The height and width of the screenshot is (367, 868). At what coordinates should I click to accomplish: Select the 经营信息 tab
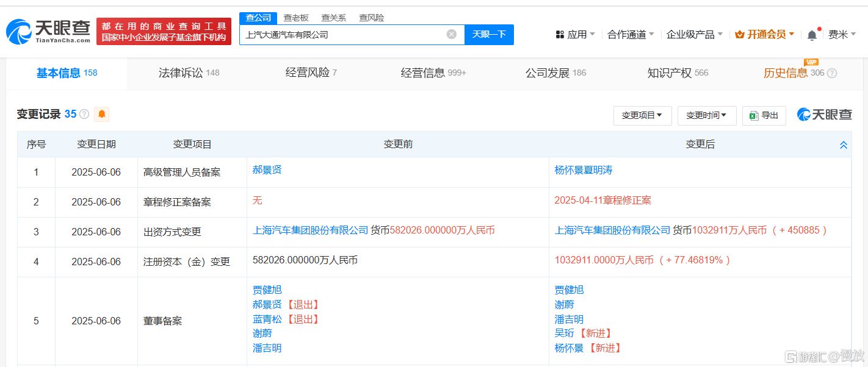(433, 73)
